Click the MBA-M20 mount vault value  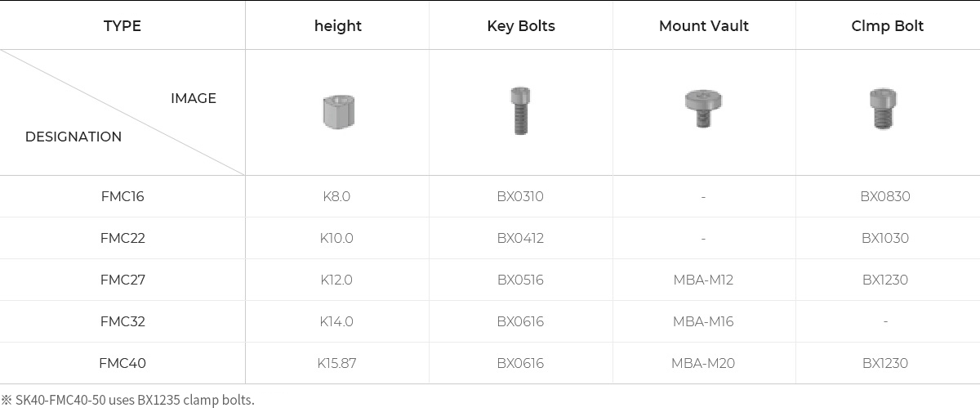tap(703, 363)
